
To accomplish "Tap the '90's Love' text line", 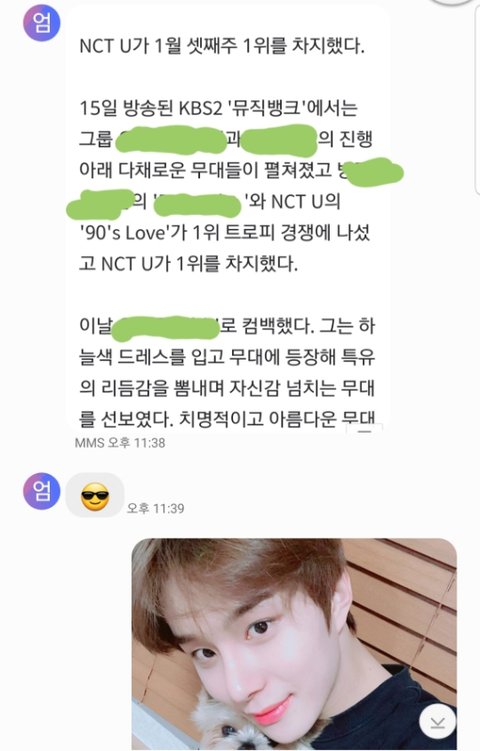I will tap(224, 232).
